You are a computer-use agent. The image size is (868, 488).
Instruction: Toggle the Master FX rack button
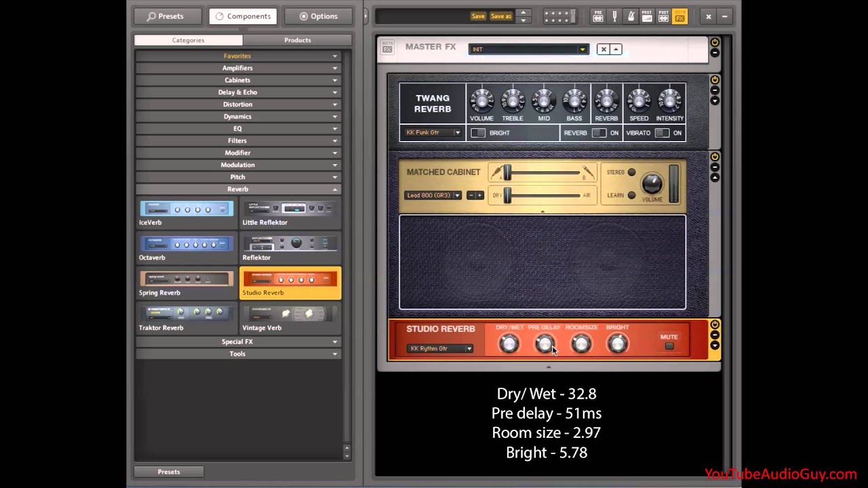tap(679, 16)
